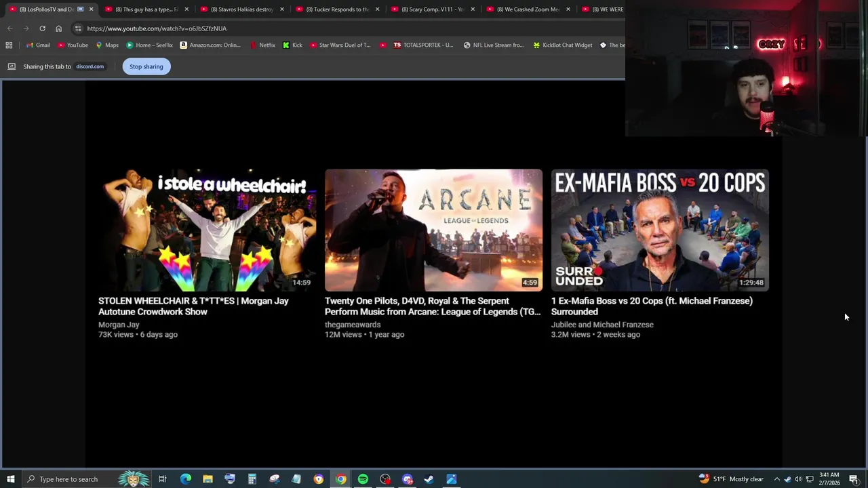This screenshot has width=868, height=488.
Task: Close the Tucker Responds tab
Action: [377, 9]
